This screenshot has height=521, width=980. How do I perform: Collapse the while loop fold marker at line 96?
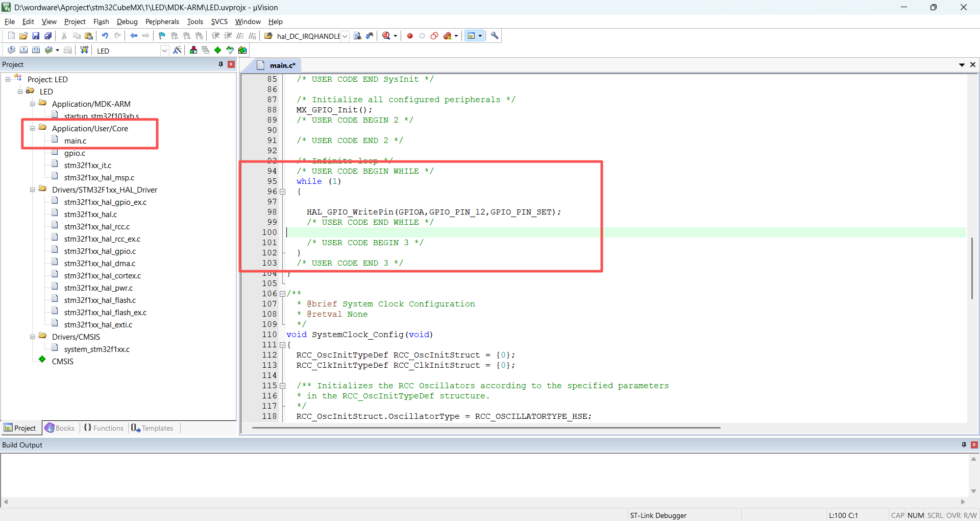click(x=282, y=192)
